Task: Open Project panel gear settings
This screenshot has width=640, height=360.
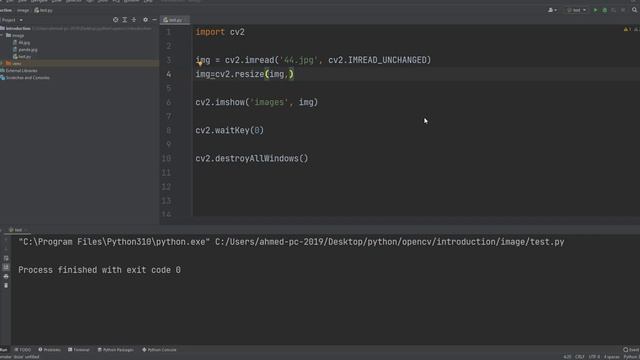Action: [145, 20]
